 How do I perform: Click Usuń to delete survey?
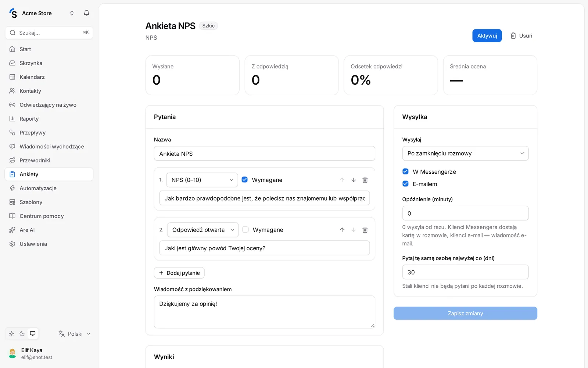pos(521,36)
